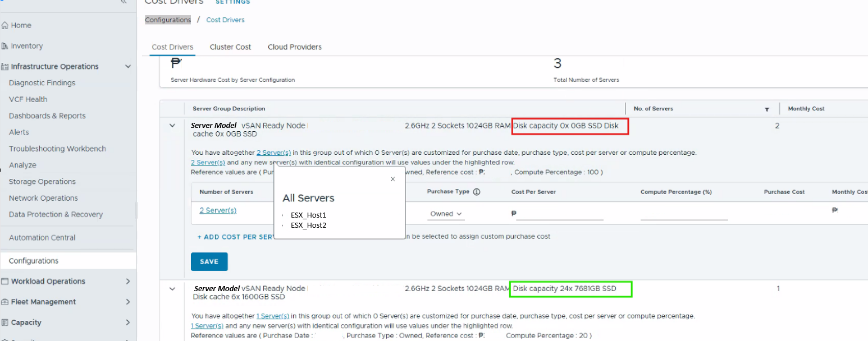The height and width of the screenshot is (341, 868).
Task: Click 2 Server(s) link in table row
Action: pyautogui.click(x=218, y=210)
